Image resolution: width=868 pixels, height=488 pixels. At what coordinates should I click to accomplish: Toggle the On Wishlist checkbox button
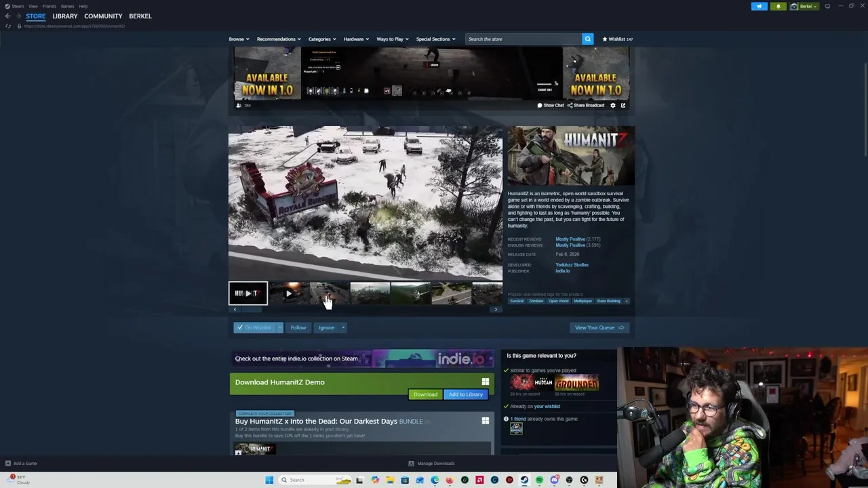254,328
